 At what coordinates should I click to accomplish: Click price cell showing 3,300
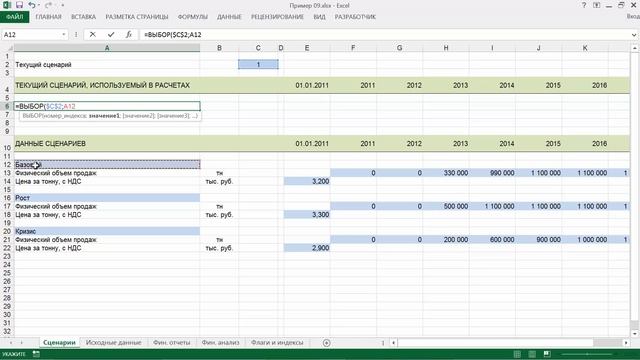point(307,215)
